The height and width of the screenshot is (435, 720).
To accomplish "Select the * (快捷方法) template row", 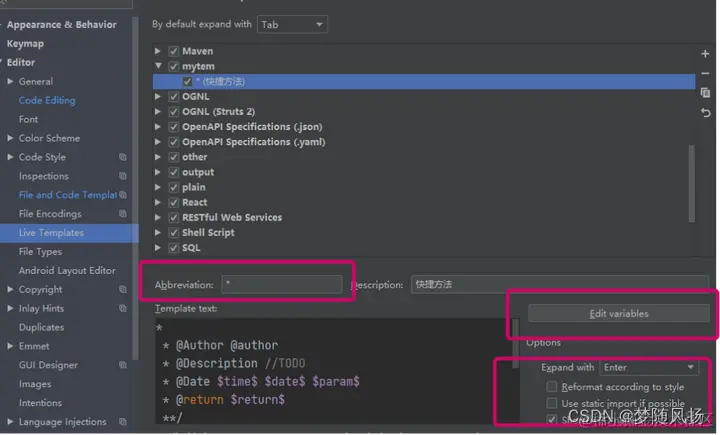I will (424, 81).
